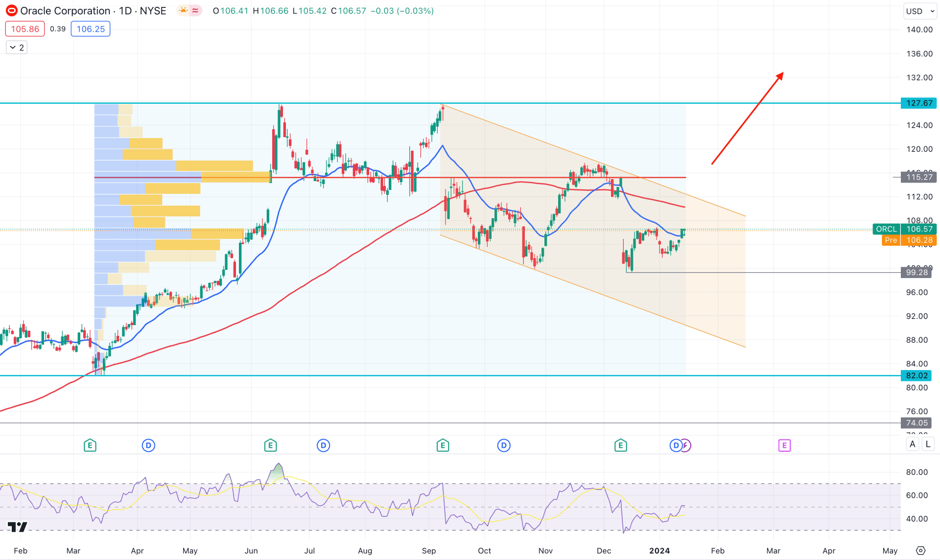This screenshot has height=560, width=940.
Task: Click the 132.00 price scale label
Action: (x=919, y=77)
